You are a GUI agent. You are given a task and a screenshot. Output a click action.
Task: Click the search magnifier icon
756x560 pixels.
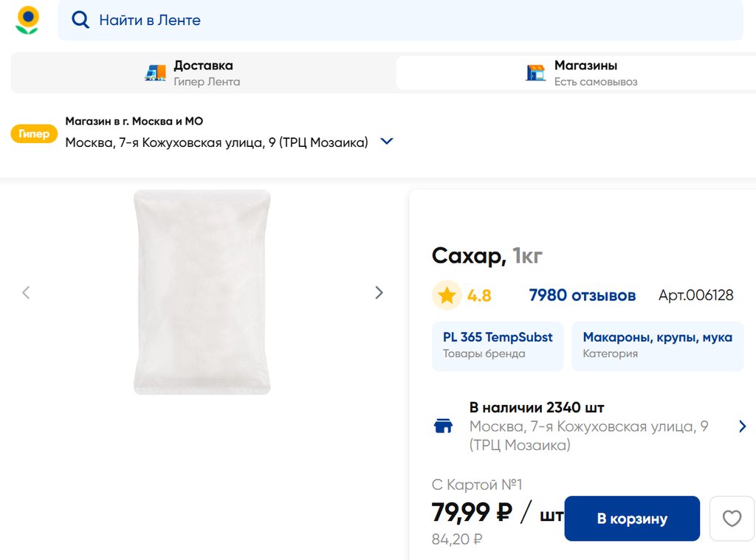click(80, 20)
